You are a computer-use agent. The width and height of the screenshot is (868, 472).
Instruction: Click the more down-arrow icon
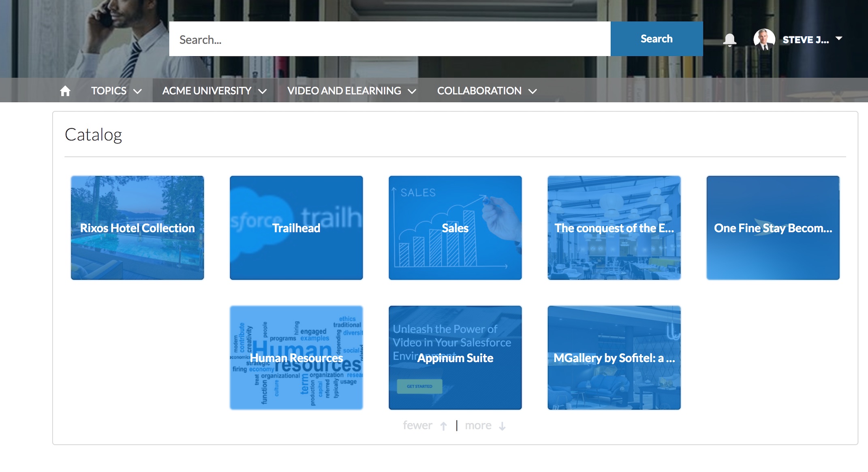tap(502, 426)
